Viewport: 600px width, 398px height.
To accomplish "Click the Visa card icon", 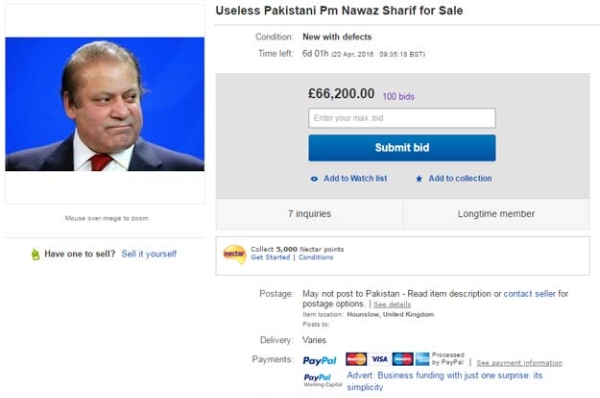I will pos(380,359).
